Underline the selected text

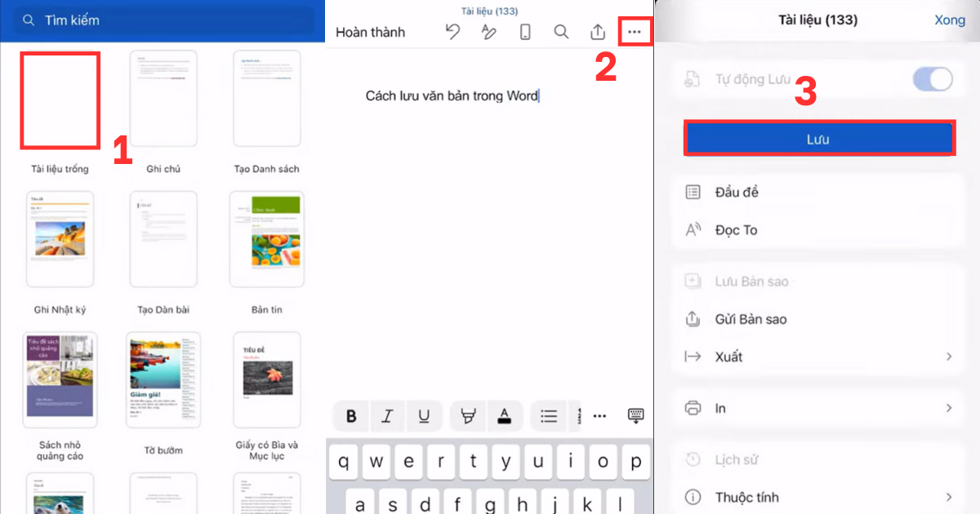(x=424, y=416)
